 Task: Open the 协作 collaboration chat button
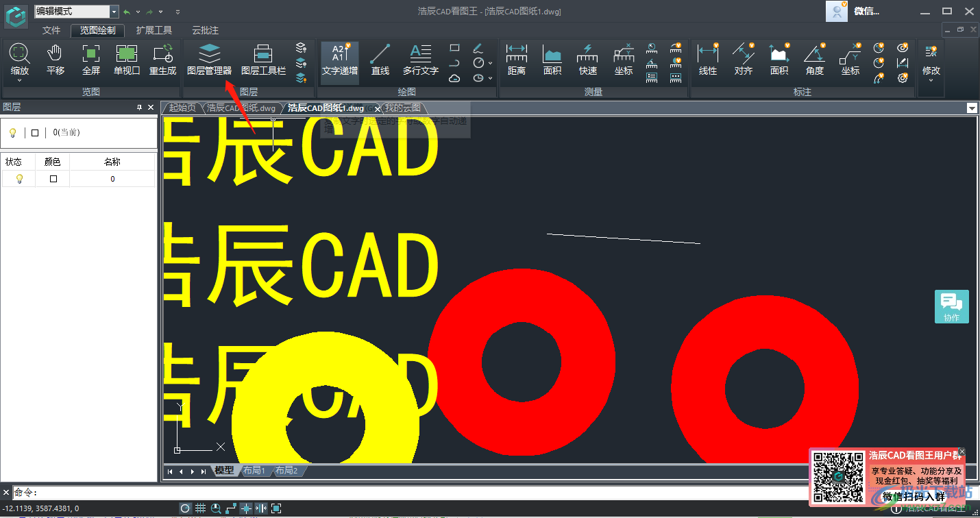[x=952, y=306]
